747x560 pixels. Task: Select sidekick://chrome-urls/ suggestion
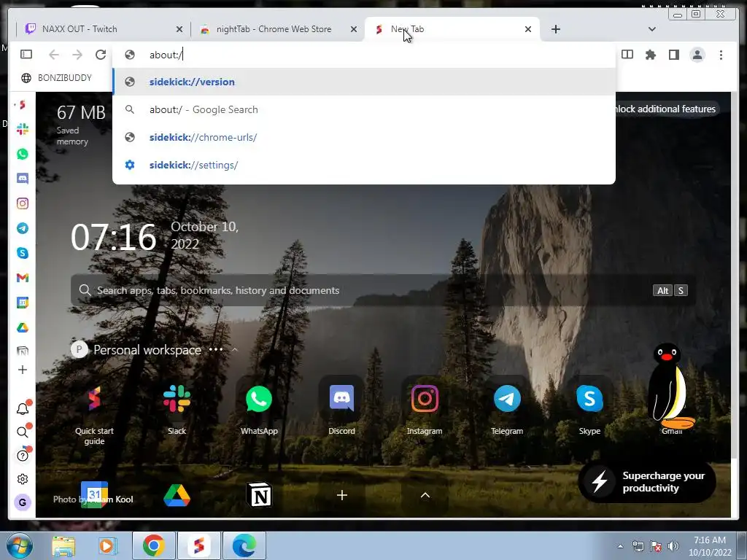pyautogui.click(x=363, y=137)
